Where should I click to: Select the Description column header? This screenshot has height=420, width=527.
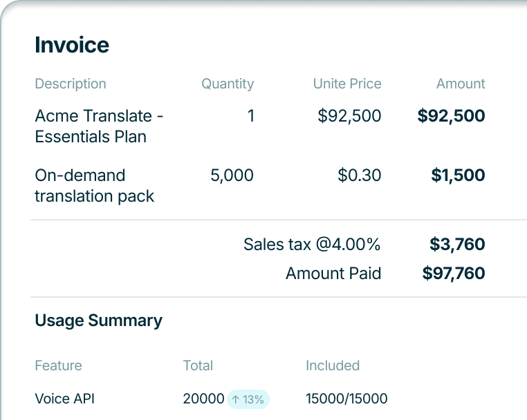point(71,84)
